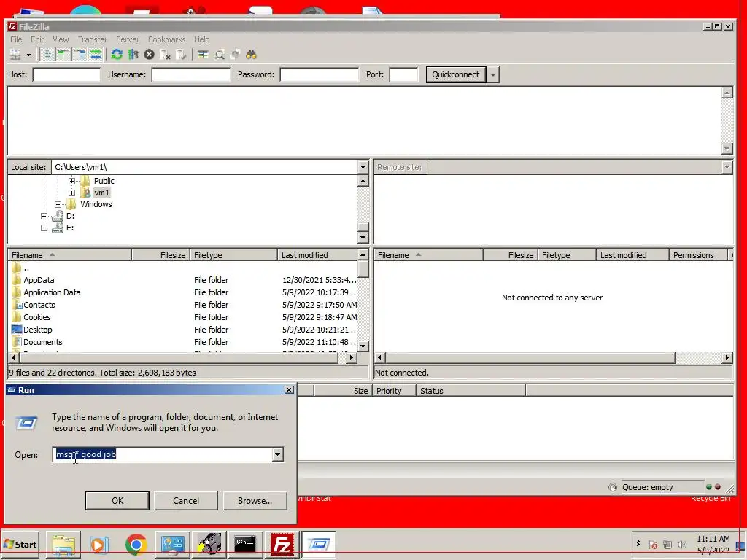Open the Transfer menu
Image resolution: width=747 pixels, height=560 pixels.
93,39
